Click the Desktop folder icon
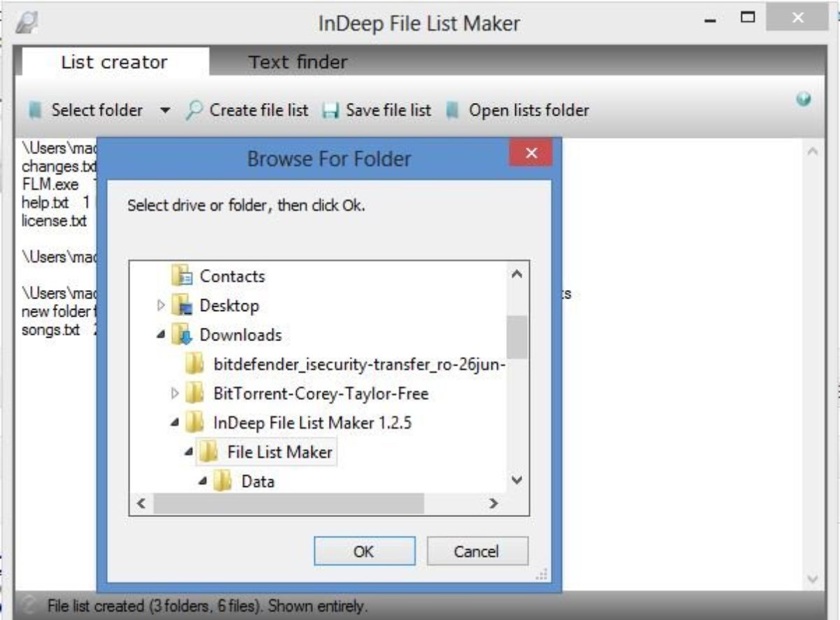This screenshot has width=840, height=620. (x=182, y=305)
